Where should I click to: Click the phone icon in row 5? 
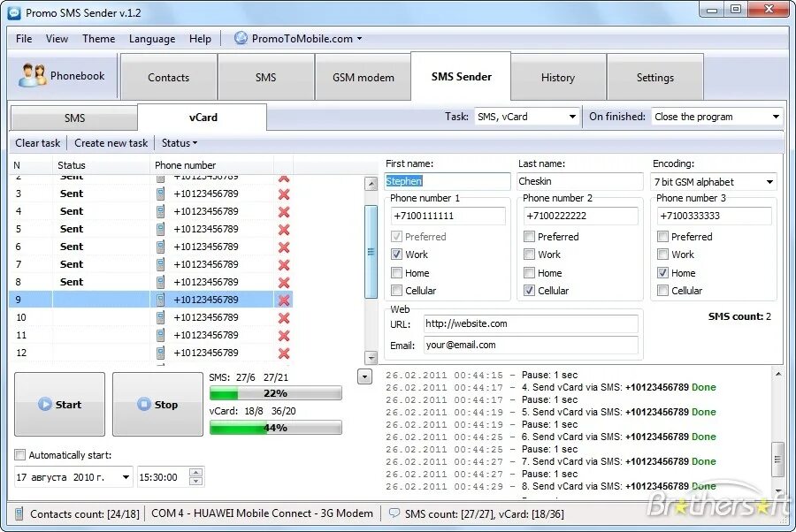pos(160,229)
